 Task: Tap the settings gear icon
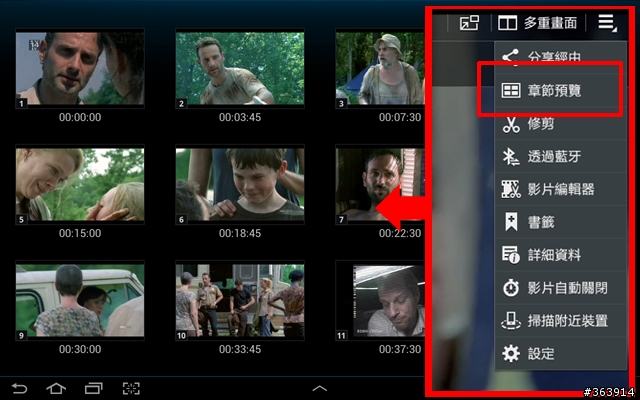click(x=511, y=353)
